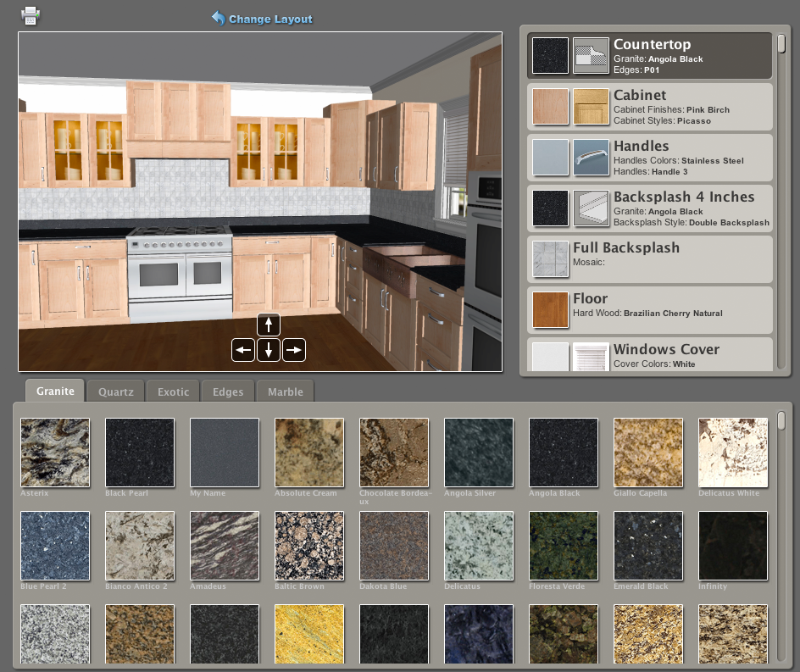
Task: Select the Handle 3 style icon
Action: pyautogui.click(x=591, y=158)
